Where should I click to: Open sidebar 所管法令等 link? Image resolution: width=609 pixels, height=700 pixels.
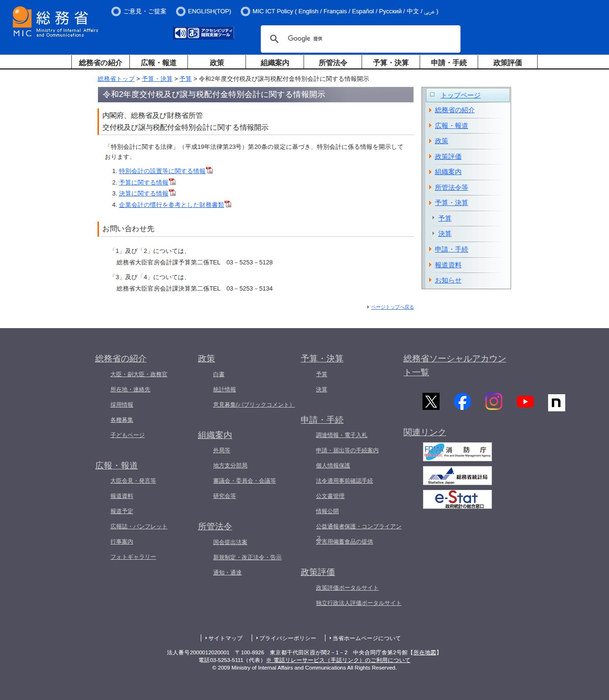[451, 187]
